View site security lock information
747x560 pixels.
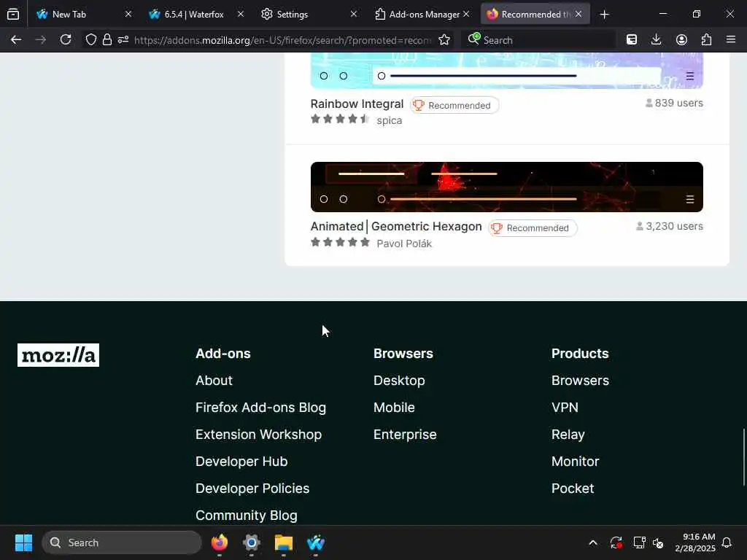tap(107, 40)
